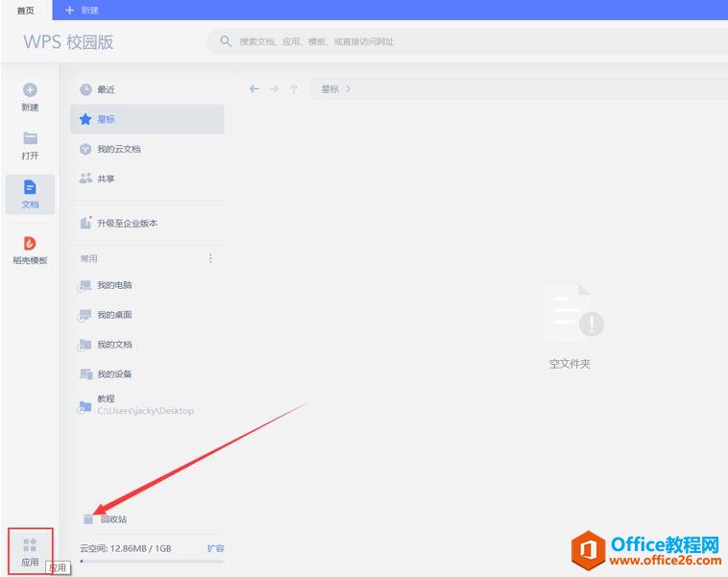Image resolution: width=728 pixels, height=577 pixels.
Task: Open the 打开 folder icon
Action: click(30, 138)
